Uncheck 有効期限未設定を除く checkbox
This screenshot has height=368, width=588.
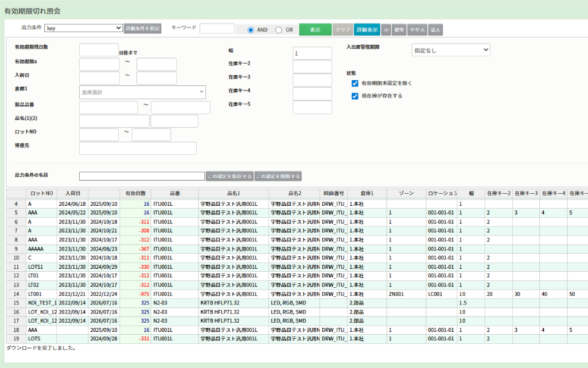(355, 83)
